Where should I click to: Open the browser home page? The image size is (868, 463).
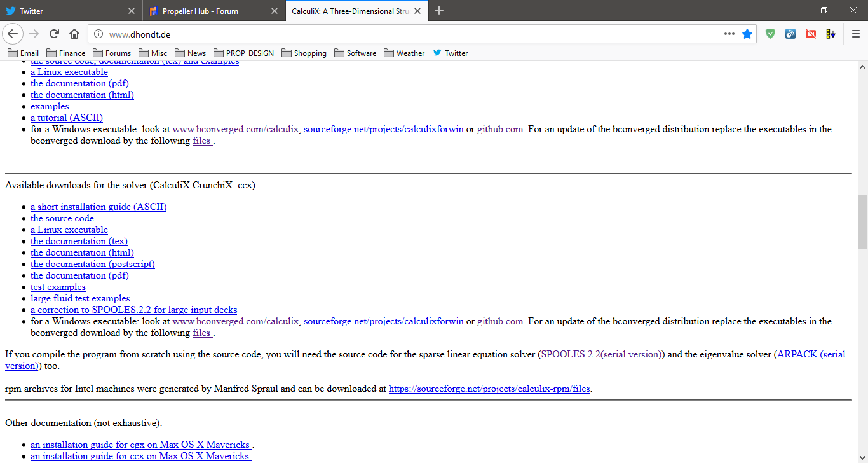tap(74, 34)
